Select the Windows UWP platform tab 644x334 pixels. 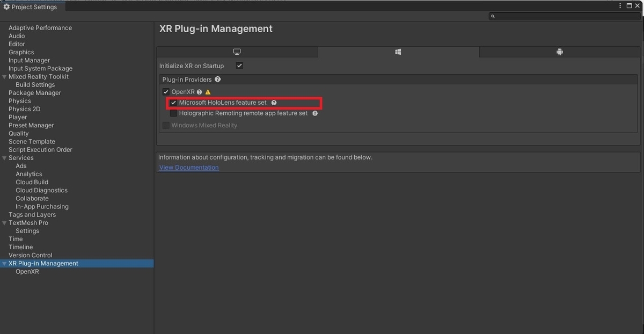[398, 52]
